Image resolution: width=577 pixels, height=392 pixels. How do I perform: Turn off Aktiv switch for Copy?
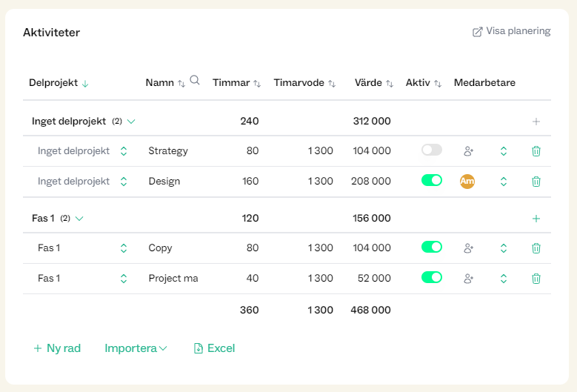pos(431,248)
